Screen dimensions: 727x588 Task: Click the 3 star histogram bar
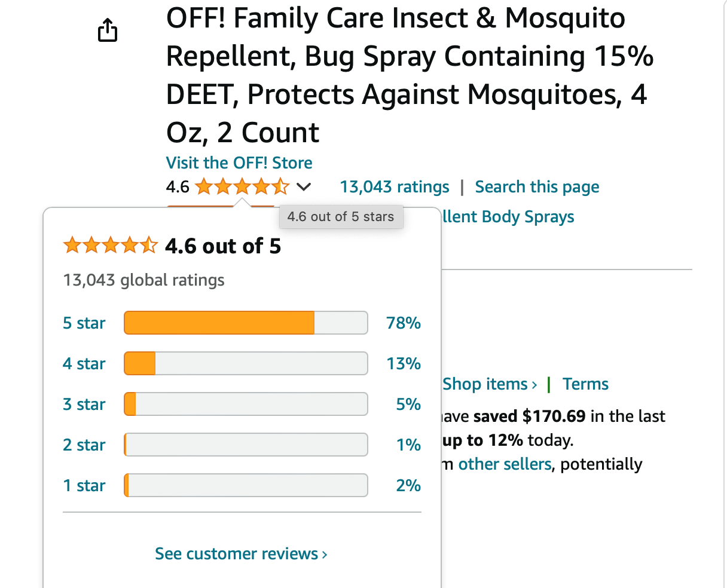246,404
